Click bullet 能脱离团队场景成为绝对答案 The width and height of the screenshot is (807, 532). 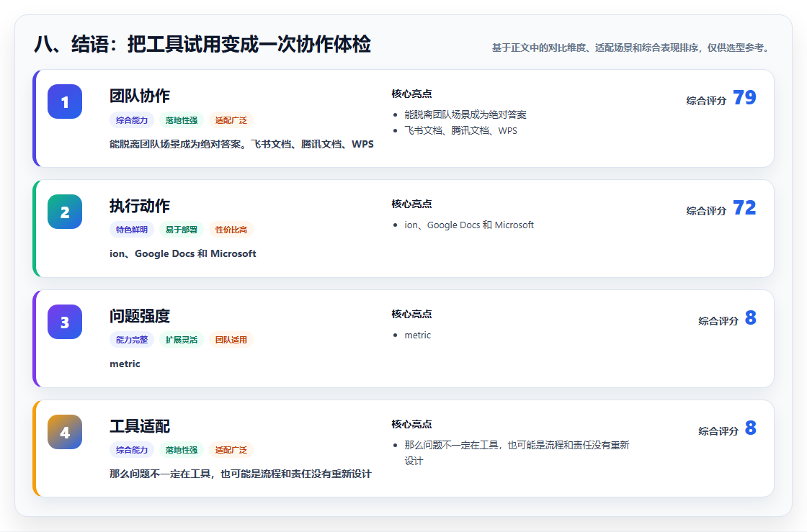[465, 114]
